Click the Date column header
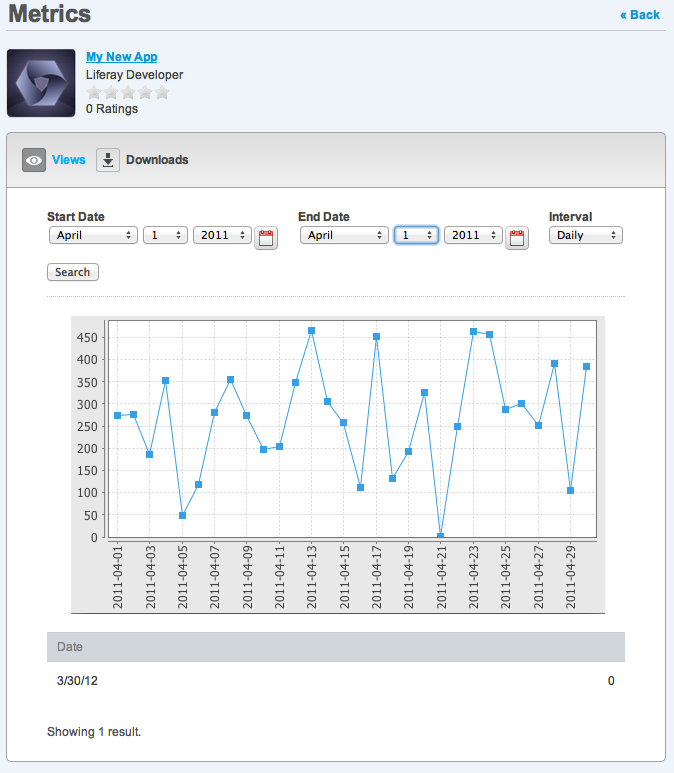674x773 pixels. point(70,647)
